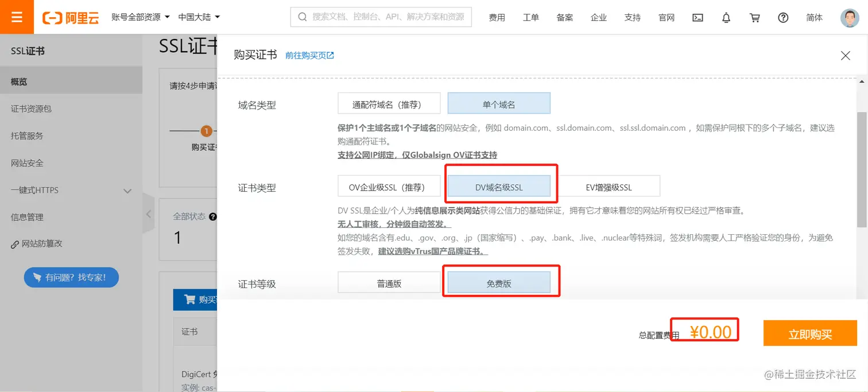
Task: Open the help question mark icon
Action: coord(783,18)
